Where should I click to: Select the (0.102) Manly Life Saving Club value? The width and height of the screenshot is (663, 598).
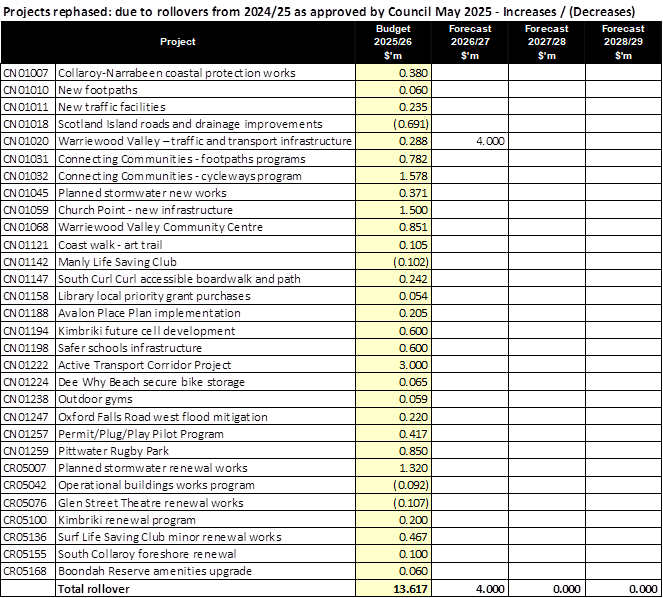tap(411, 262)
